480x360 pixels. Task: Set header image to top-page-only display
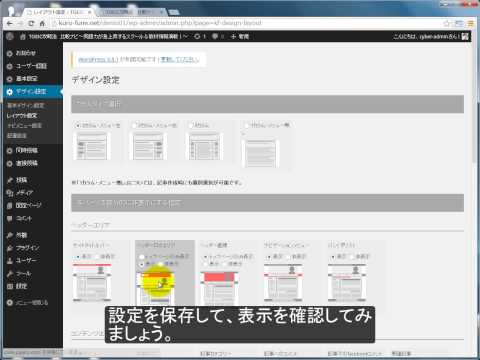pyautogui.click(x=206, y=257)
